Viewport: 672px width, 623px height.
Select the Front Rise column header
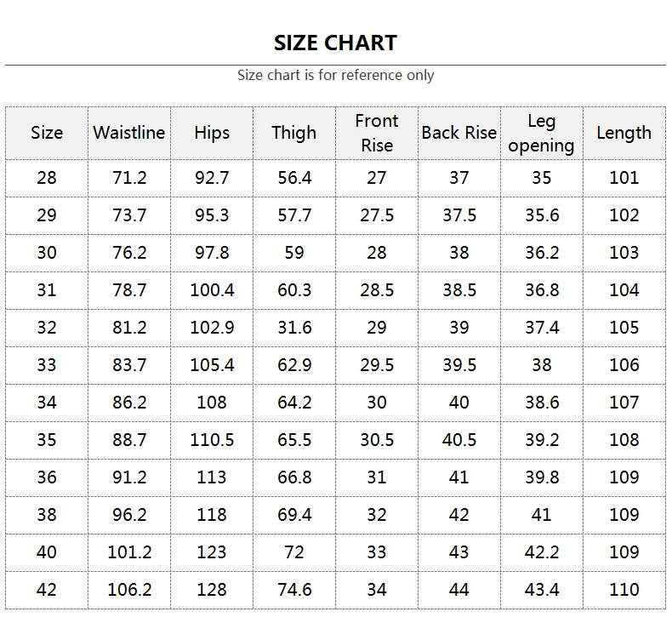click(x=377, y=133)
